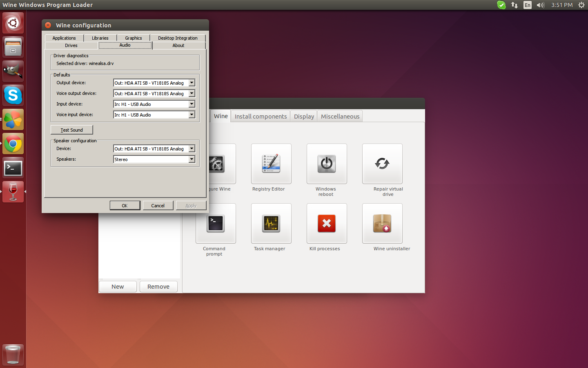Expand the Voice output device dropdown
Image resolution: width=588 pixels, height=368 pixels.
point(192,93)
